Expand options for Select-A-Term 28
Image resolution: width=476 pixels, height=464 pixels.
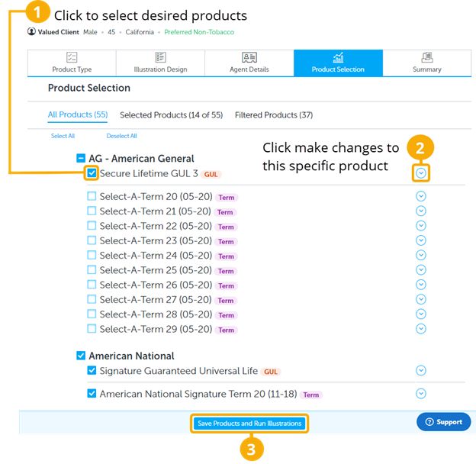click(421, 314)
